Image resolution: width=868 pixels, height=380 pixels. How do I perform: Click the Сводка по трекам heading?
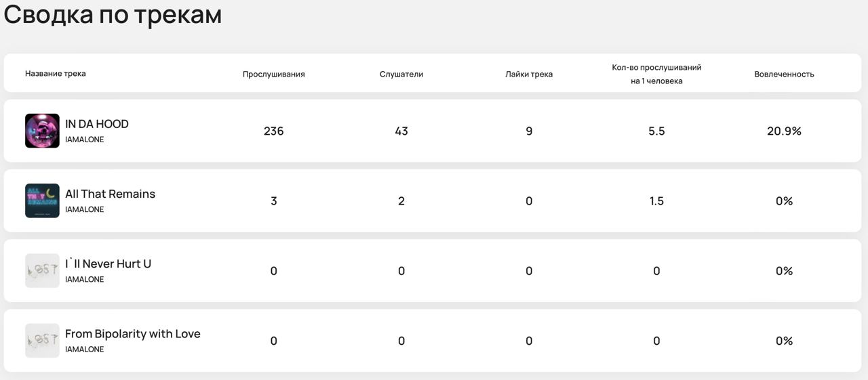(113, 14)
